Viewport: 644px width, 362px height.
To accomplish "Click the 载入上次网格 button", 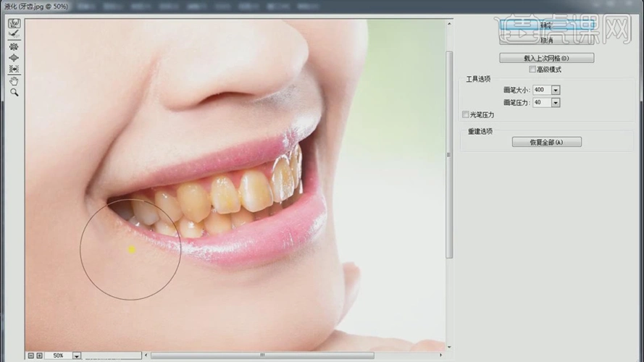I will tap(546, 58).
